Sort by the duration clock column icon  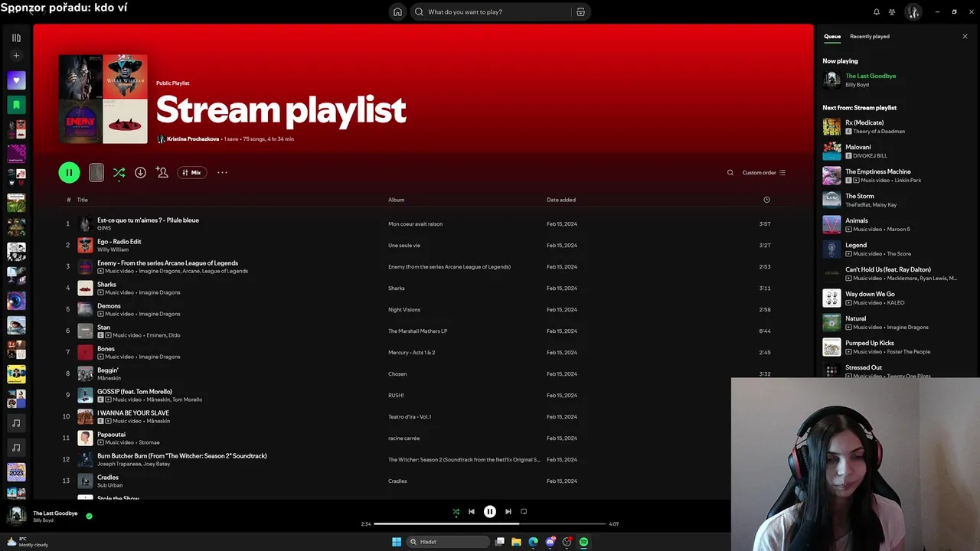tap(766, 200)
